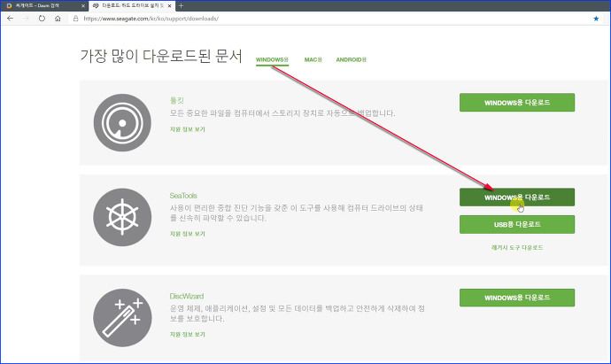Image resolution: width=611 pixels, height=364 pixels.
Task: Click the SeaTools description text
Action: click(x=296, y=213)
